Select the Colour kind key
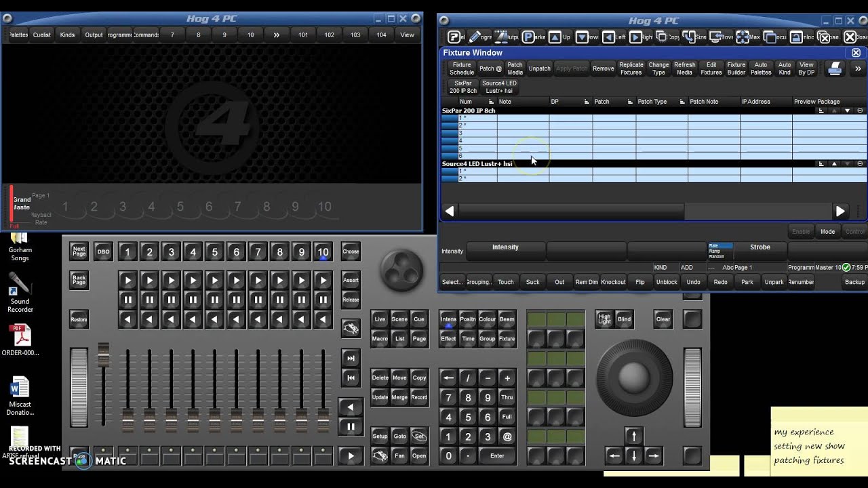The width and height of the screenshot is (868, 488). tap(488, 319)
